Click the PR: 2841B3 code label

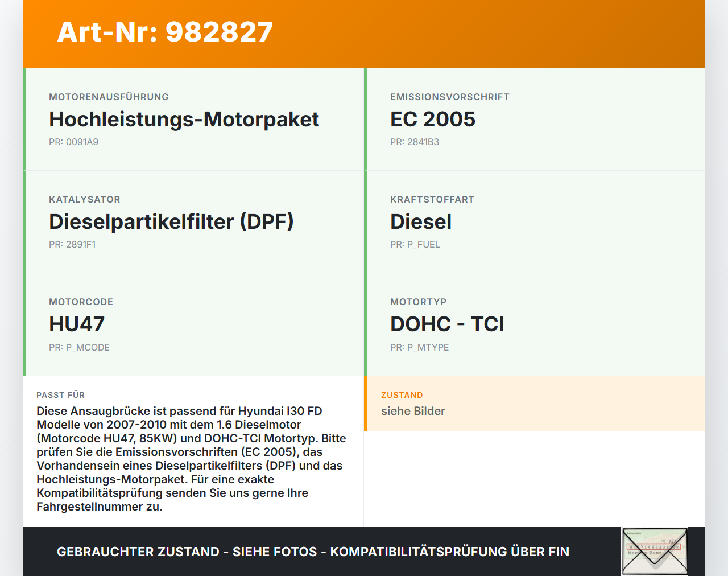click(x=414, y=142)
